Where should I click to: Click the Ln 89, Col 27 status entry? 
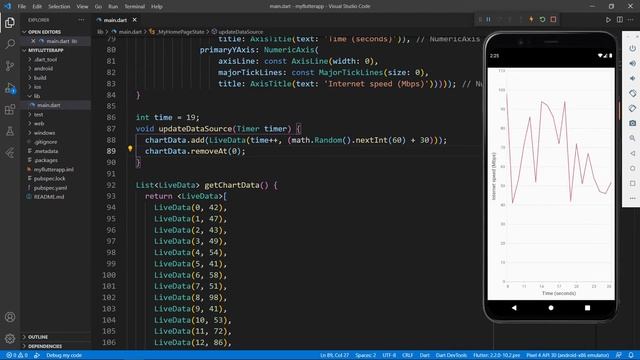click(334, 355)
